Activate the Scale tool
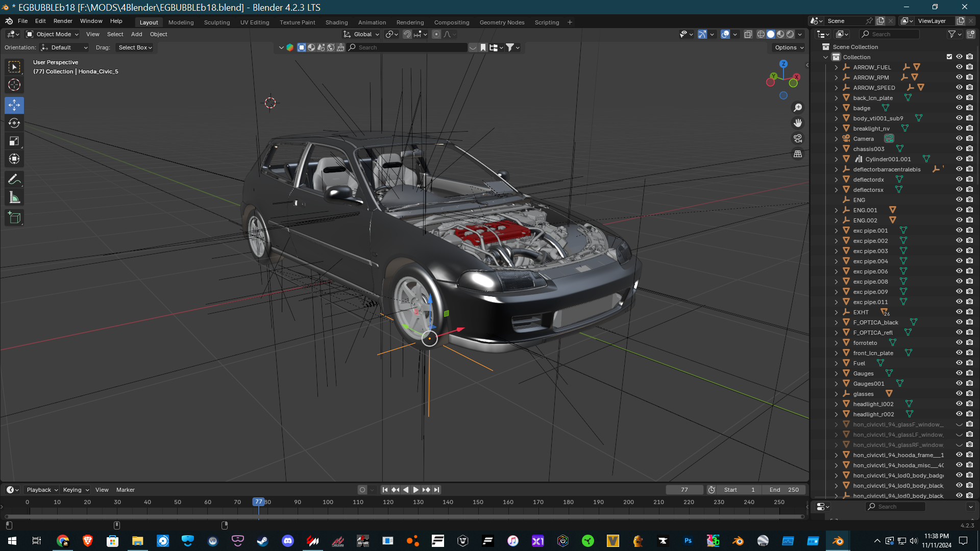This screenshot has height=551, width=980. [14, 141]
